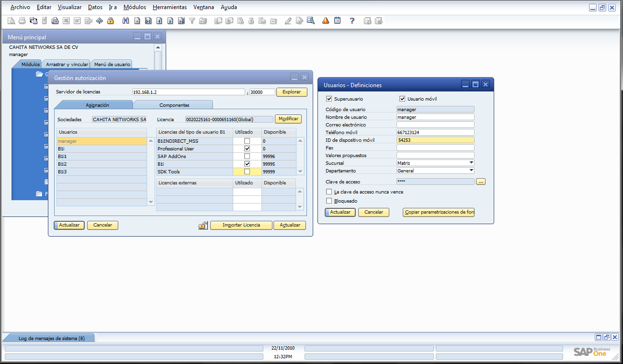Click the funnel filter toolbar icon
The height and width of the screenshot is (364, 623).
click(192, 21)
